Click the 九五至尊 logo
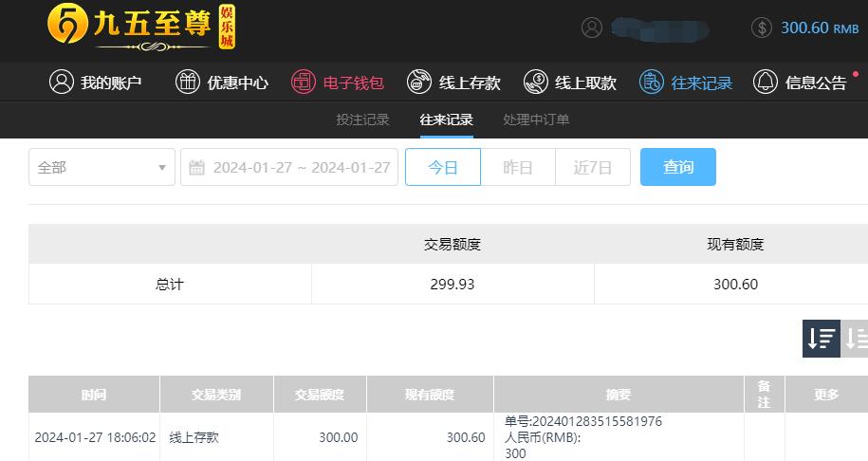This screenshot has height=461, width=868. click(141, 28)
